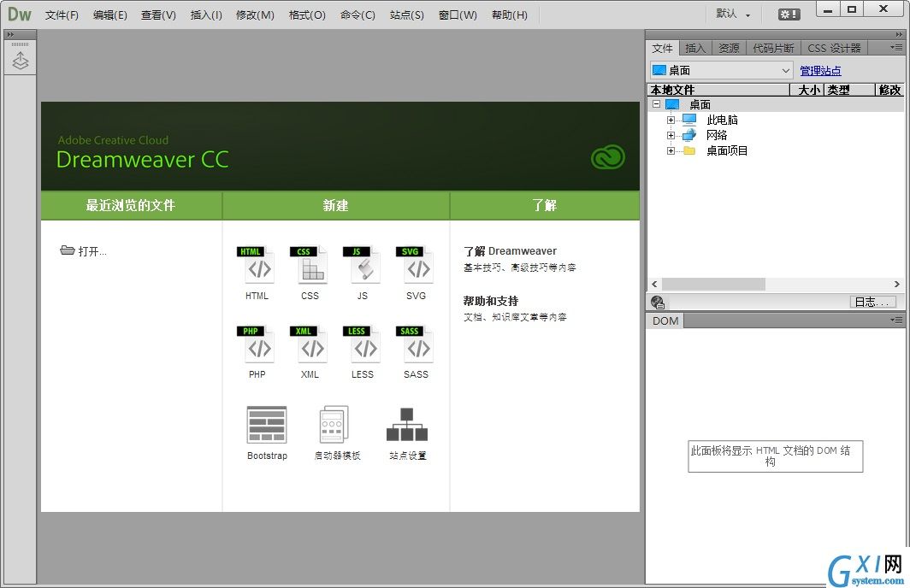Create a new SASS file icon
The height and width of the screenshot is (588, 910).
tap(415, 344)
